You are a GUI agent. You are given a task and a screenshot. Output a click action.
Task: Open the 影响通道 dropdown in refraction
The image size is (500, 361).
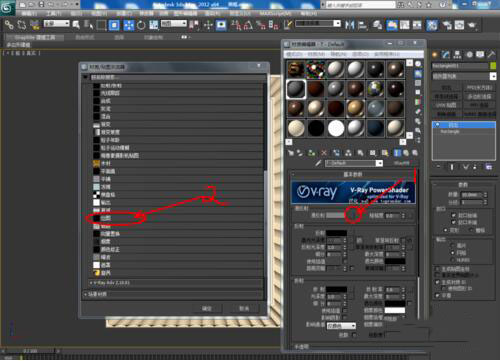[341, 326]
